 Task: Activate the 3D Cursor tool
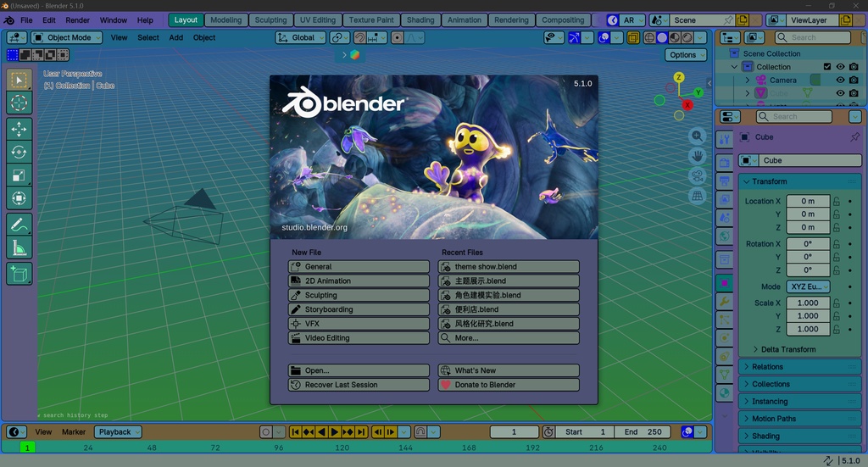19,103
